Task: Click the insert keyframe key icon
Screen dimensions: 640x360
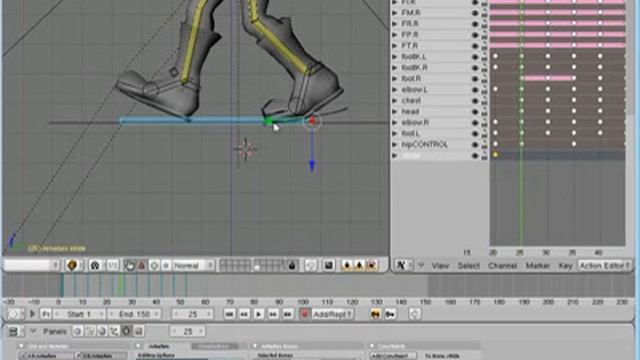Action: tap(376, 314)
